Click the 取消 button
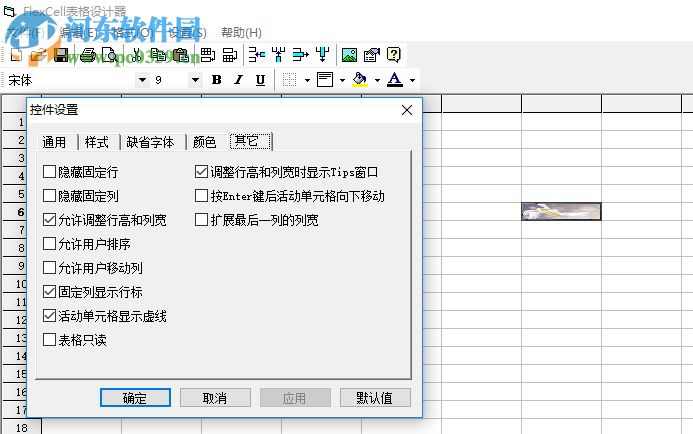 tap(215, 398)
